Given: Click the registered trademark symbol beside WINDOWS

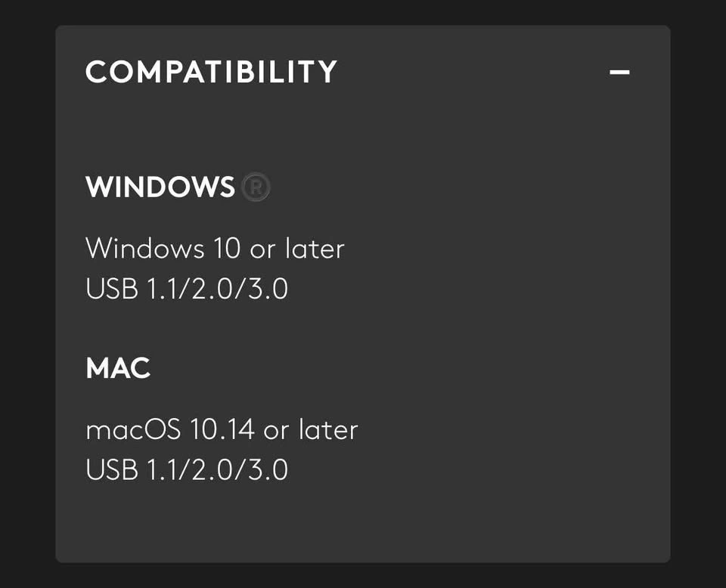Looking at the screenshot, I should point(256,187).
